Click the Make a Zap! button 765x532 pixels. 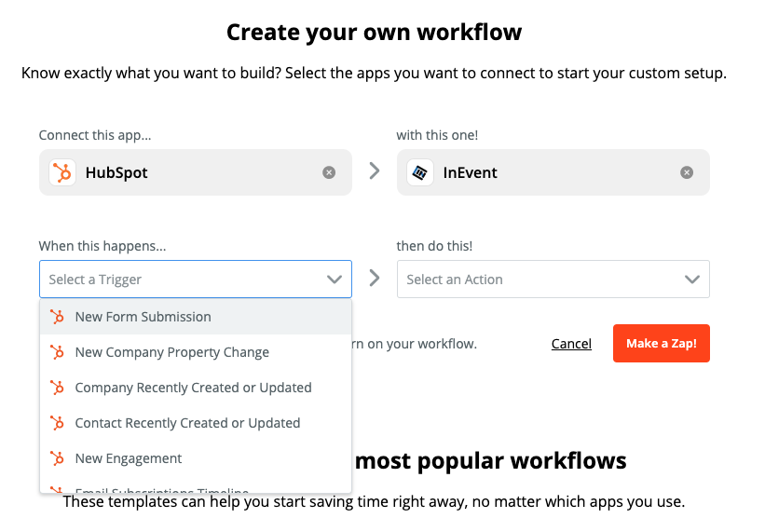pos(661,343)
